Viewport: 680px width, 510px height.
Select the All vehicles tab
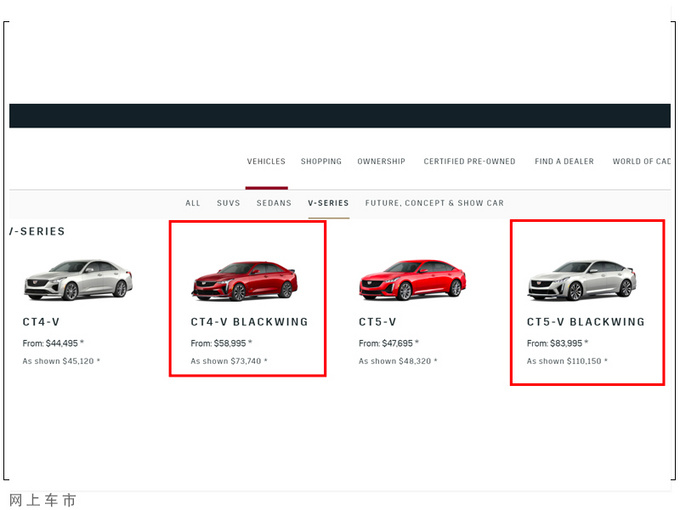click(193, 203)
